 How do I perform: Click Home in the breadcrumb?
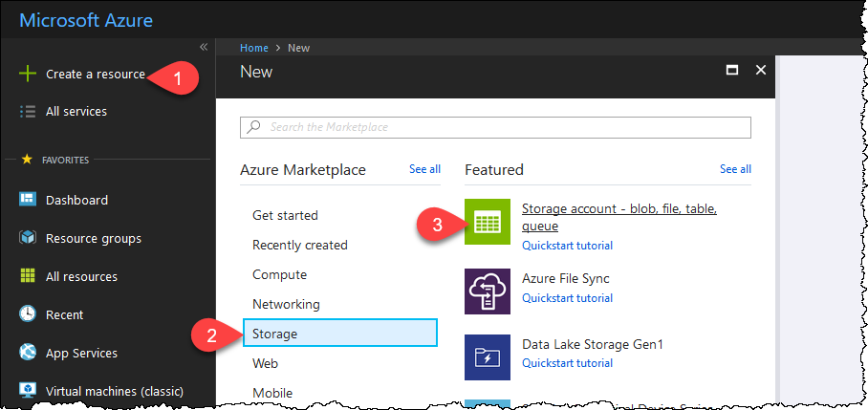[x=254, y=48]
